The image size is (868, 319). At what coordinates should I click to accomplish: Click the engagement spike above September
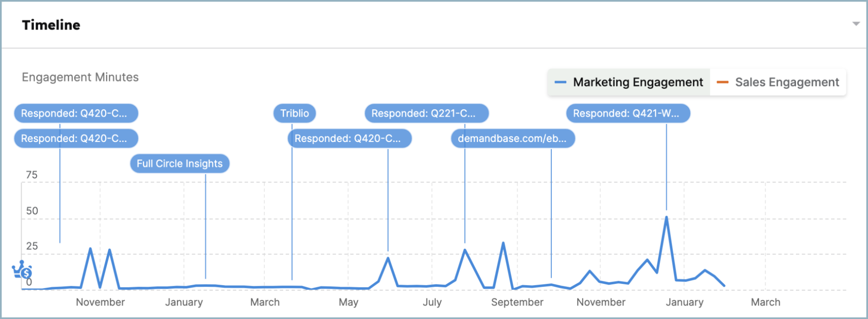tap(503, 243)
